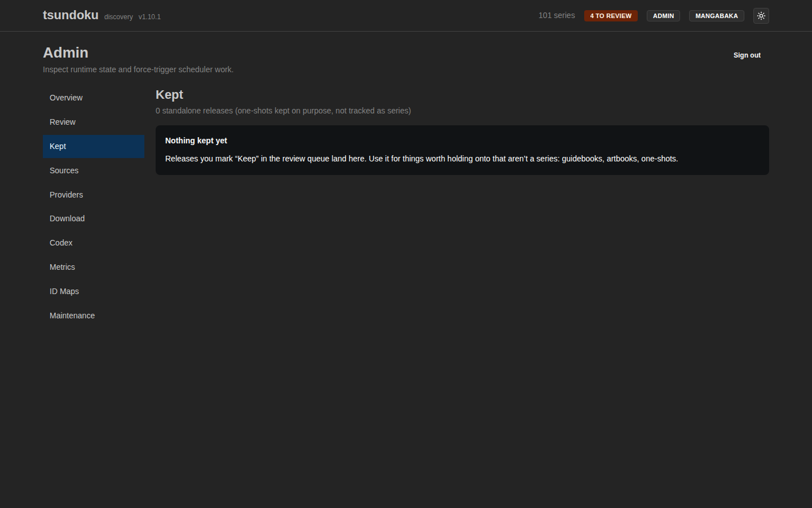Click the Admin page title
This screenshot has height=508, width=812.
coord(65,52)
